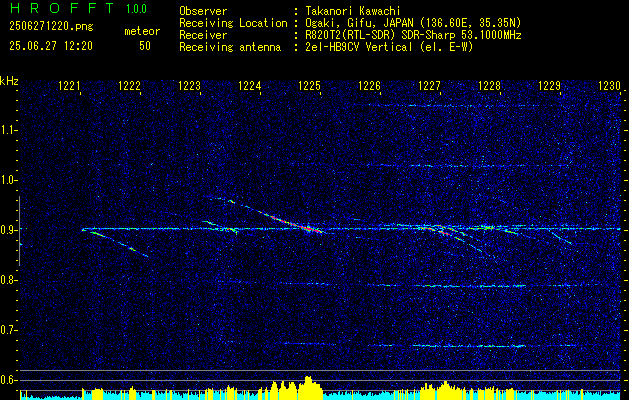This screenshot has height=400, width=629.
Task: Click the meteor count 50
Action: [x=145, y=46]
